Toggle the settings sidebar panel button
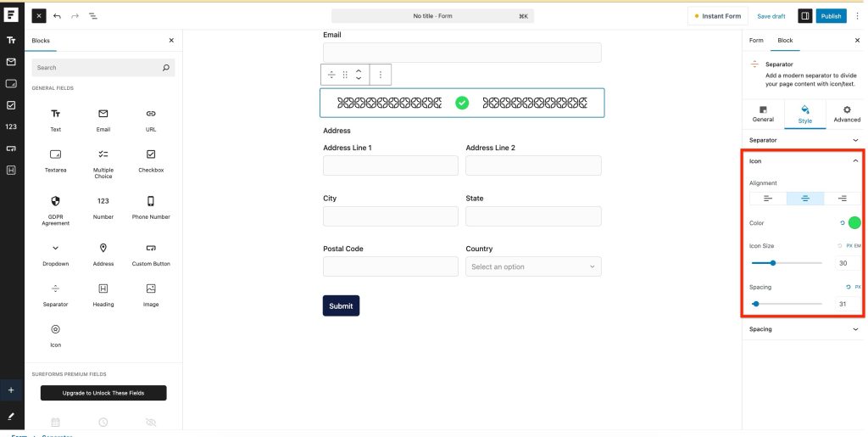Screen dimensions: 868x437 tap(804, 16)
